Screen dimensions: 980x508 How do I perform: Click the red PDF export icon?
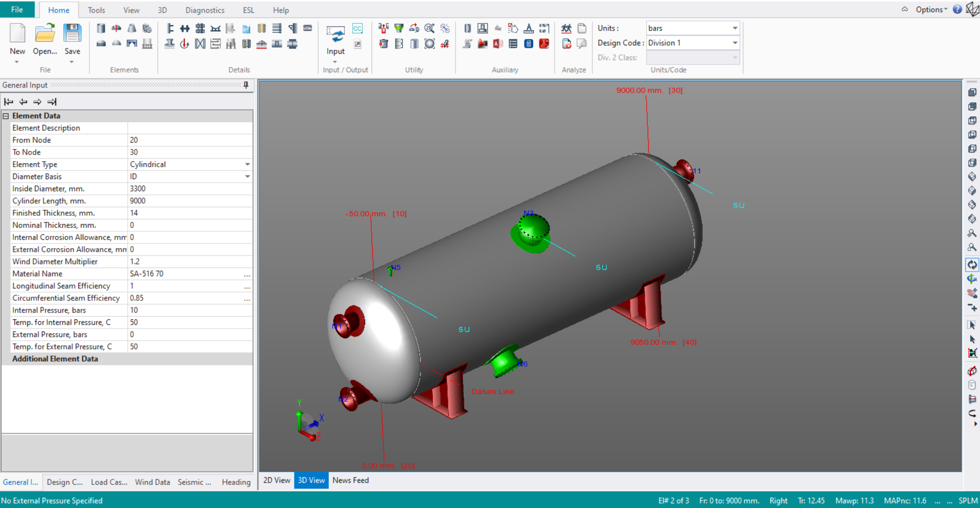pos(544,44)
